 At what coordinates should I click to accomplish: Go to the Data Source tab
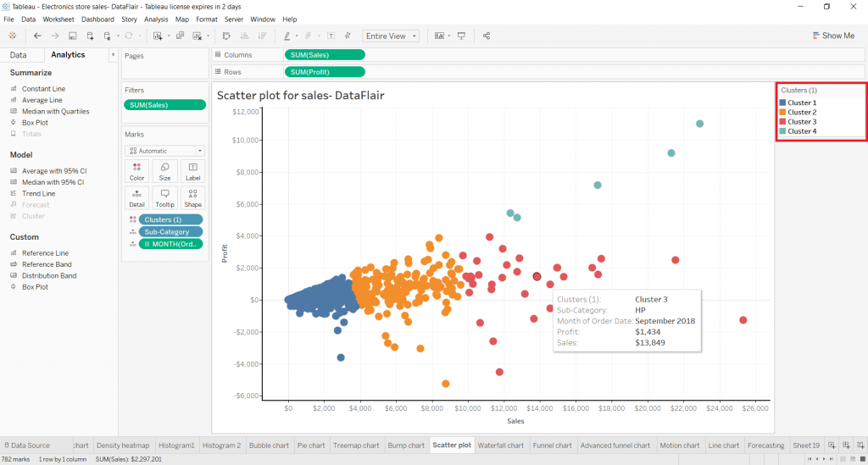pyautogui.click(x=26, y=445)
